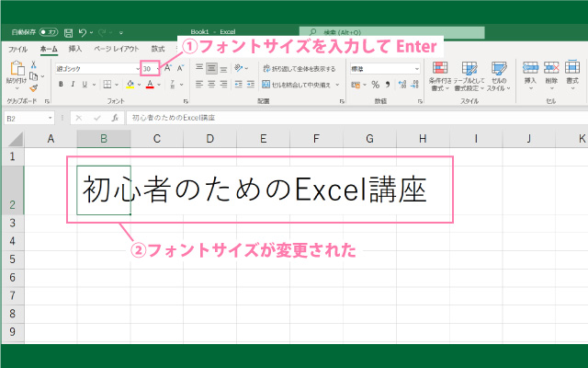
Task: Select column D header
Action: (x=210, y=139)
